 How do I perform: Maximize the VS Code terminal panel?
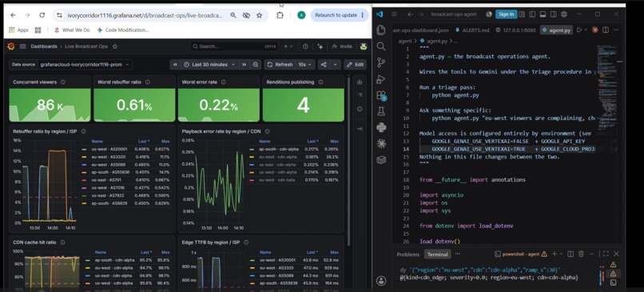tap(606, 254)
